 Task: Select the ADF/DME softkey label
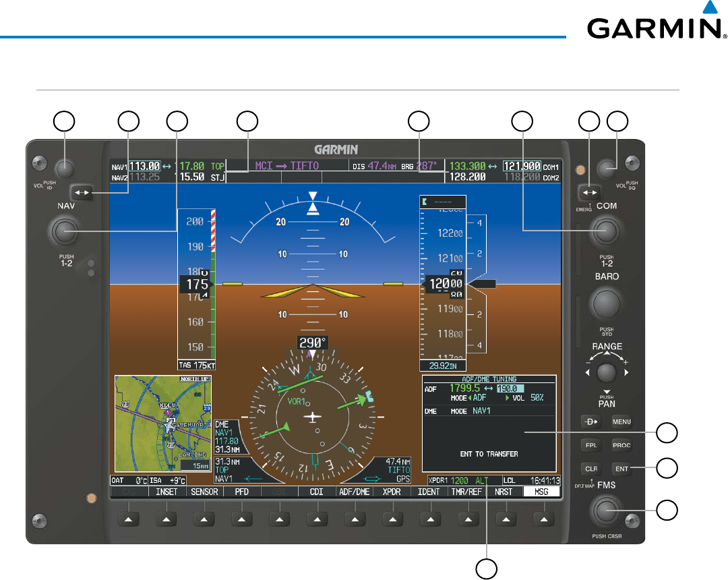point(355,492)
